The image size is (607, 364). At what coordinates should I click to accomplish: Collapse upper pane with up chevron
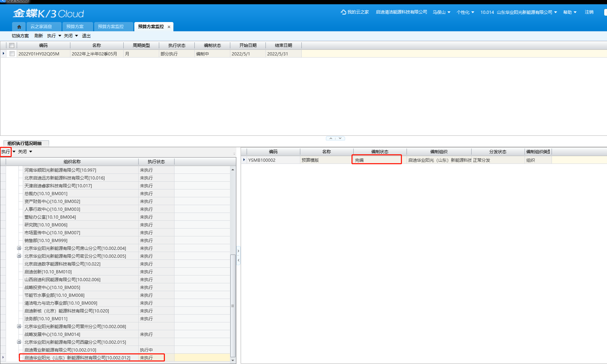[331, 138]
